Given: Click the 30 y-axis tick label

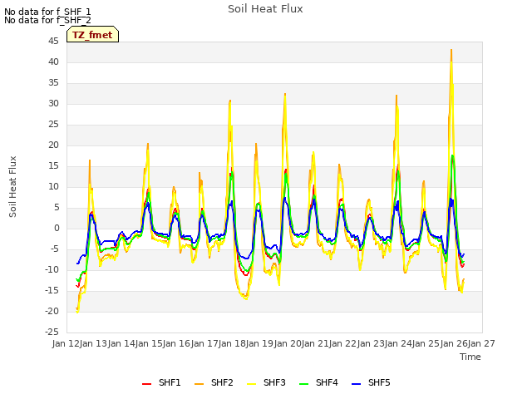Looking at the screenshot, I should tap(53, 103).
